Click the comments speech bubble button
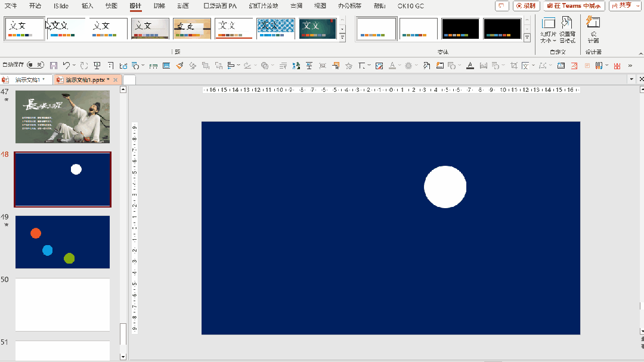The width and height of the screenshot is (644, 362). coord(501,6)
